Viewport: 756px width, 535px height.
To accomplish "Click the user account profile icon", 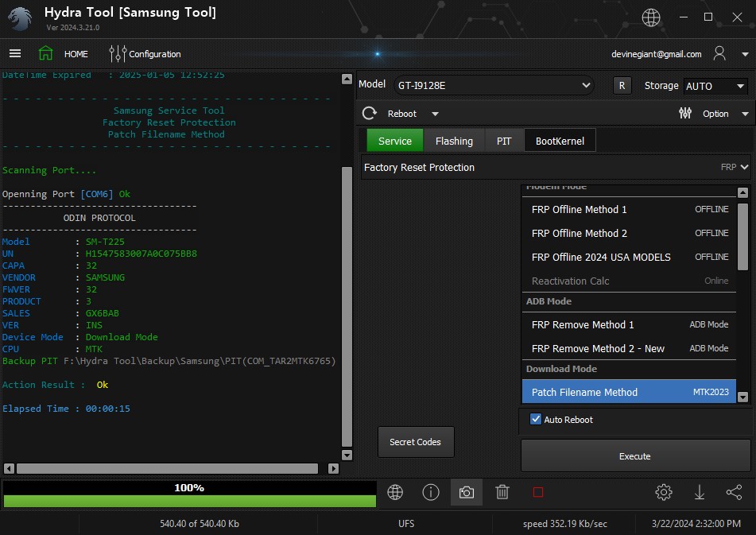I will point(719,53).
